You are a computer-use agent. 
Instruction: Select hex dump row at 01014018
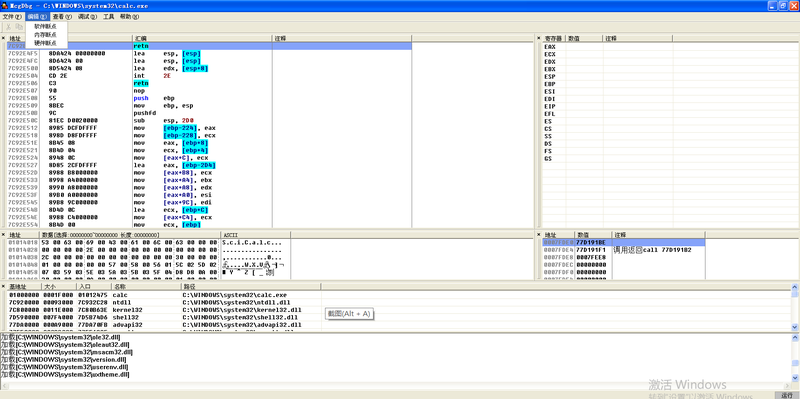148,242
